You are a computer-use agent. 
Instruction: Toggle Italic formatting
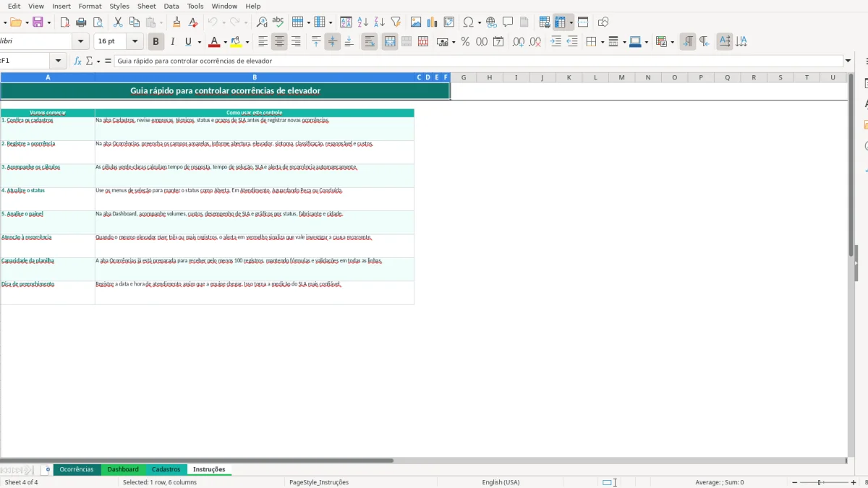pos(172,42)
